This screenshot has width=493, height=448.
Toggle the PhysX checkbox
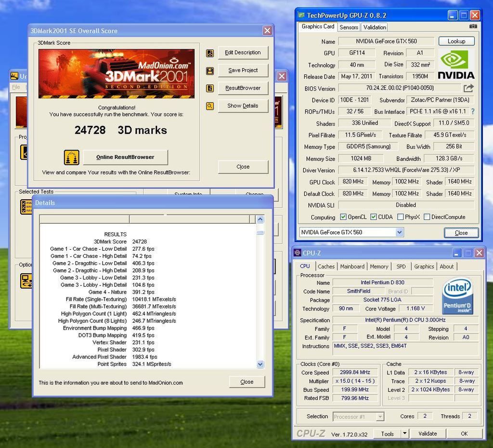tap(400, 217)
